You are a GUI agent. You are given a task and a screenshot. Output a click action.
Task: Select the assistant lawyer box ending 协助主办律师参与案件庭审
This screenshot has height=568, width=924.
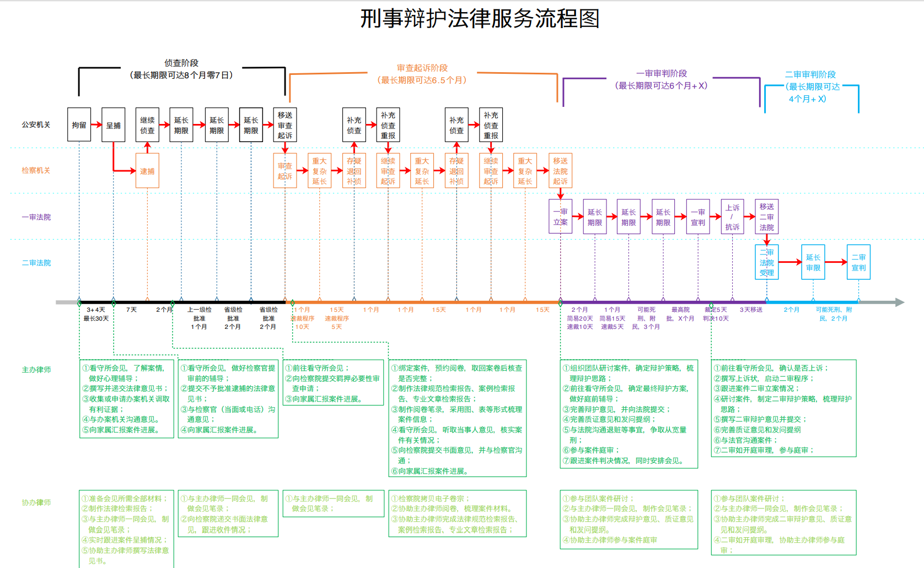629,520
